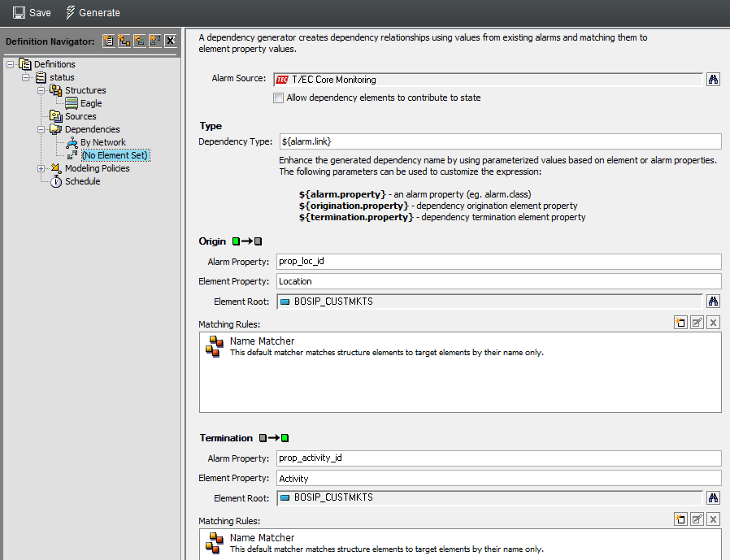Screen dimensions: 730x560
Task: Click the Name Matcher icon in Termination rules
Action: [214, 543]
